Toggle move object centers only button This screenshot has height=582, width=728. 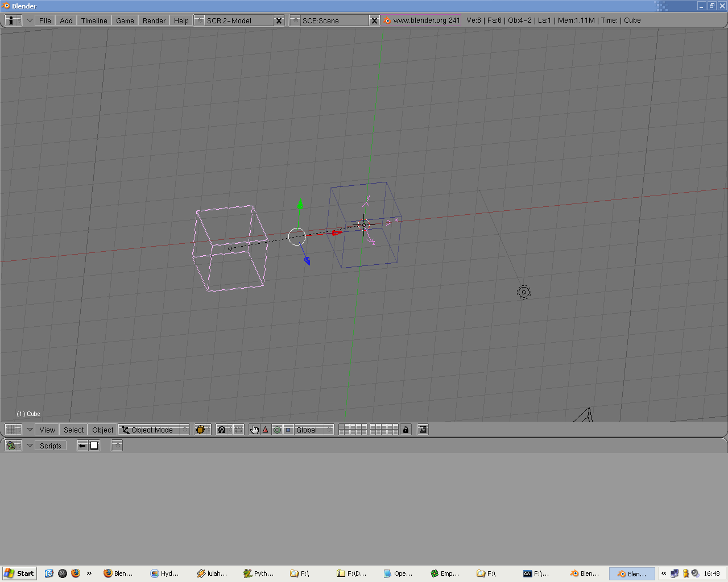point(239,430)
